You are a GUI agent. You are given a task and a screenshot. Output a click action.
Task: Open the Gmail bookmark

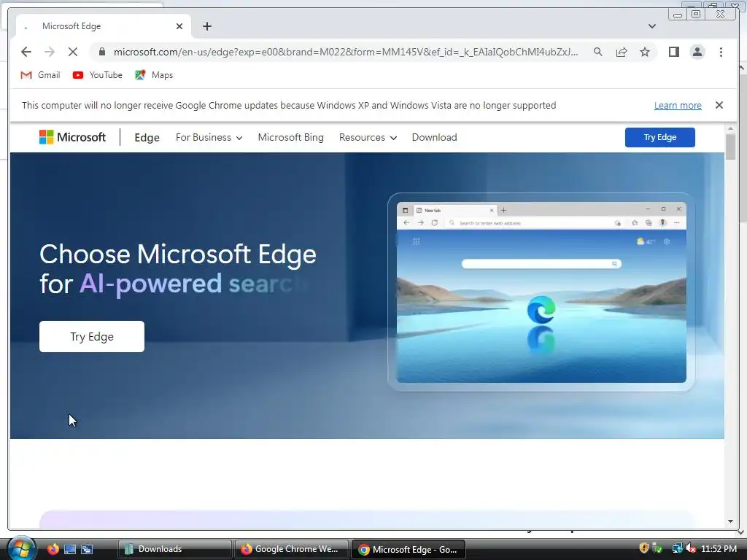[x=41, y=75]
